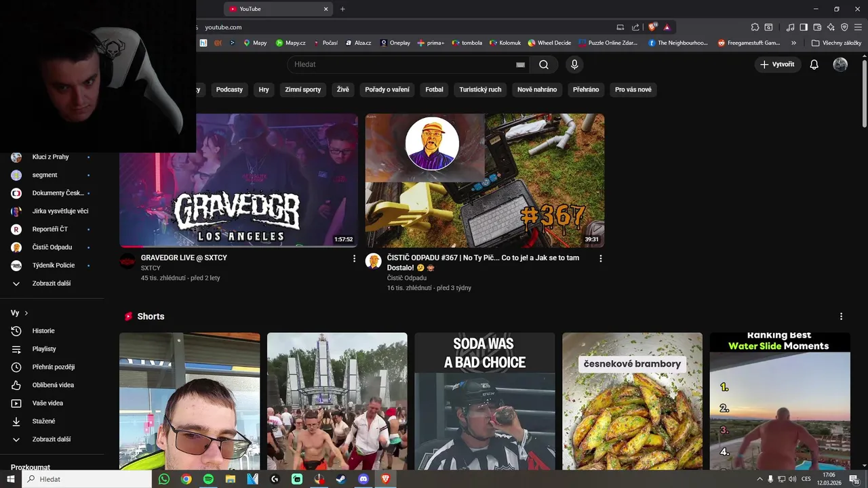Viewport: 868px width, 488px height.
Task: Open Shorts section more options
Action: tap(841, 317)
